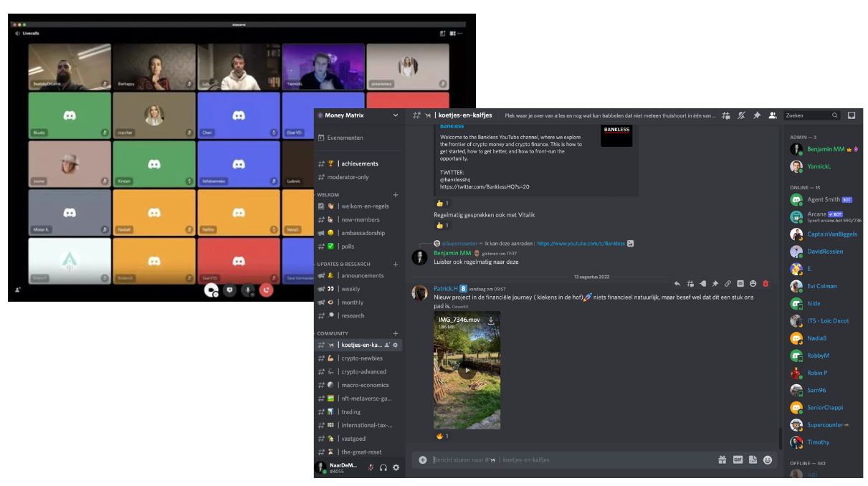Click the message input for koetjes-en-kalfjes

pos(572,460)
